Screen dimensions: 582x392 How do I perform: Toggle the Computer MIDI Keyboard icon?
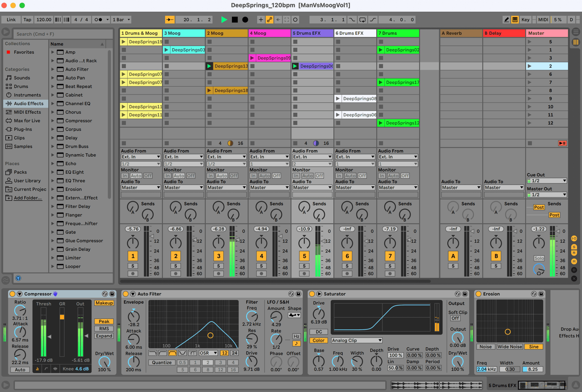click(515, 19)
